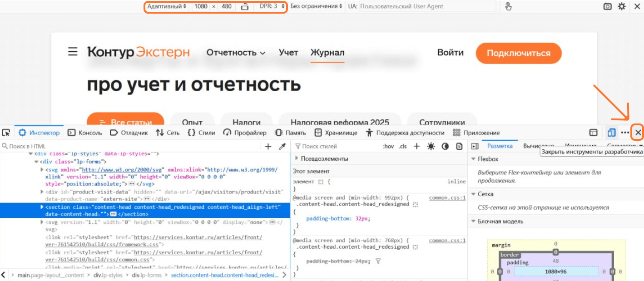The height and width of the screenshot is (281, 644).
Task: Toggle touch simulation hand icon
Action: (x=508, y=6)
